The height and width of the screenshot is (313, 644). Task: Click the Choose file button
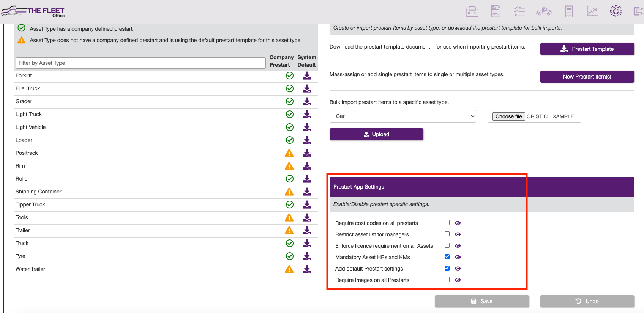coord(508,116)
